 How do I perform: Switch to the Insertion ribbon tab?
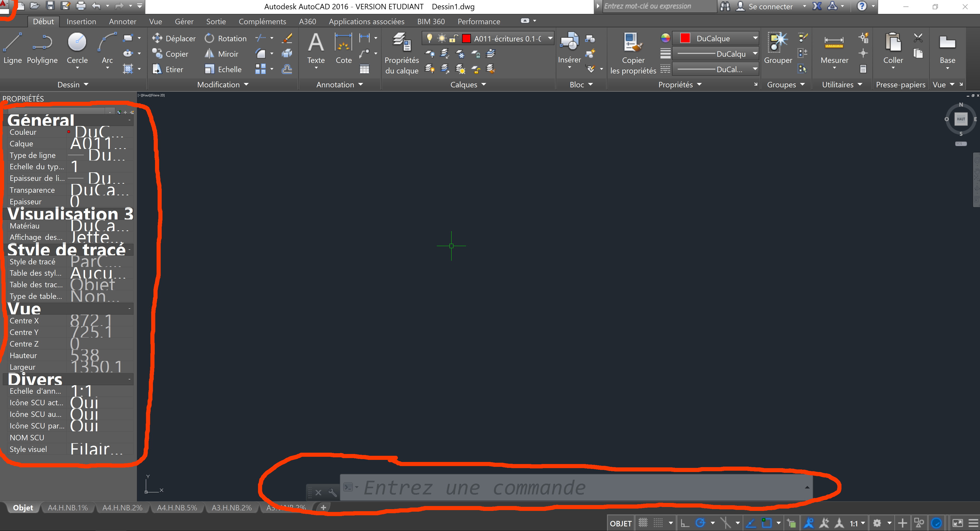pyautogui.click(x=81, y=21)
